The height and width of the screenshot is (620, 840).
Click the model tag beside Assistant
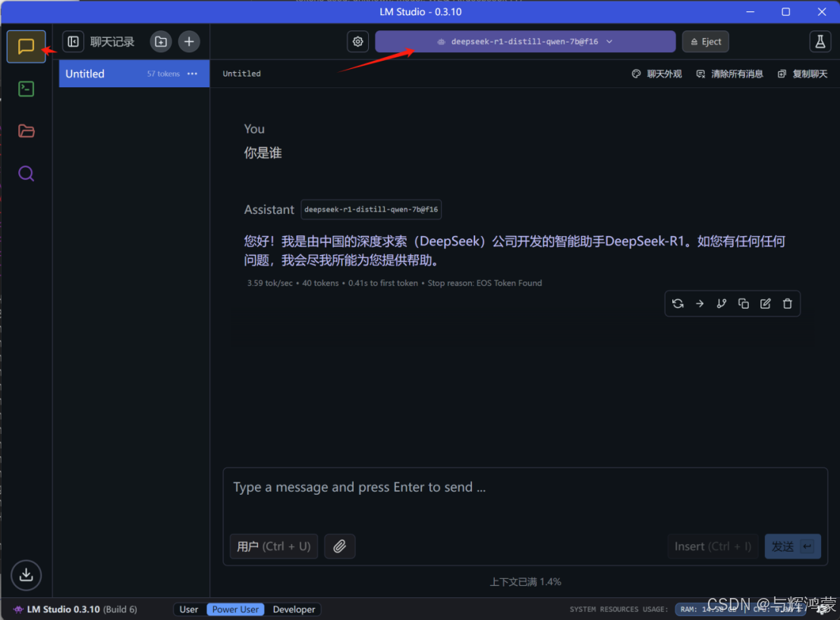[371, 209]
